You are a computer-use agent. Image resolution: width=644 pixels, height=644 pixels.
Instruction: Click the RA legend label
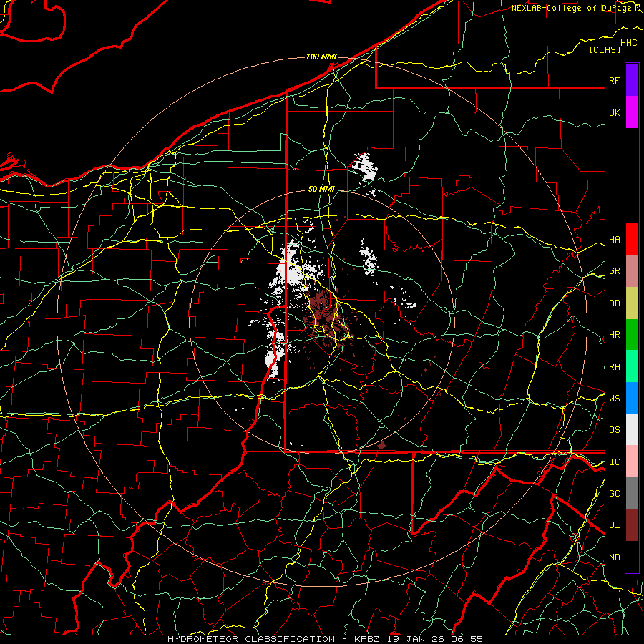(615, 367)
